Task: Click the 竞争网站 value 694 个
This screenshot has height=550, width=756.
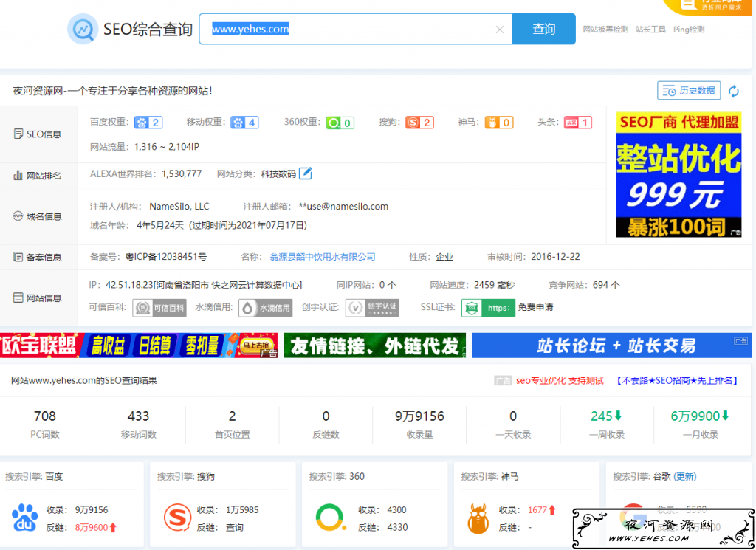Action: 606,285
